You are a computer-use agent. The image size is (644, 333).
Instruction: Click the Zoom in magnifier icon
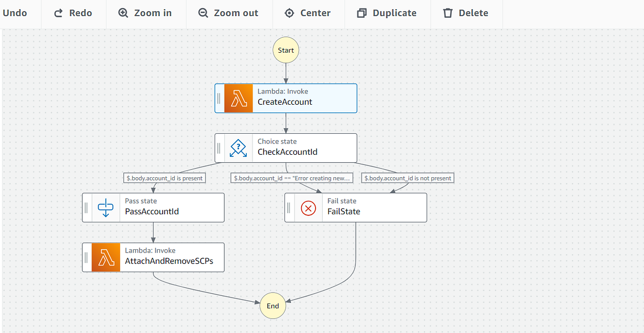(x=123, y=12)
